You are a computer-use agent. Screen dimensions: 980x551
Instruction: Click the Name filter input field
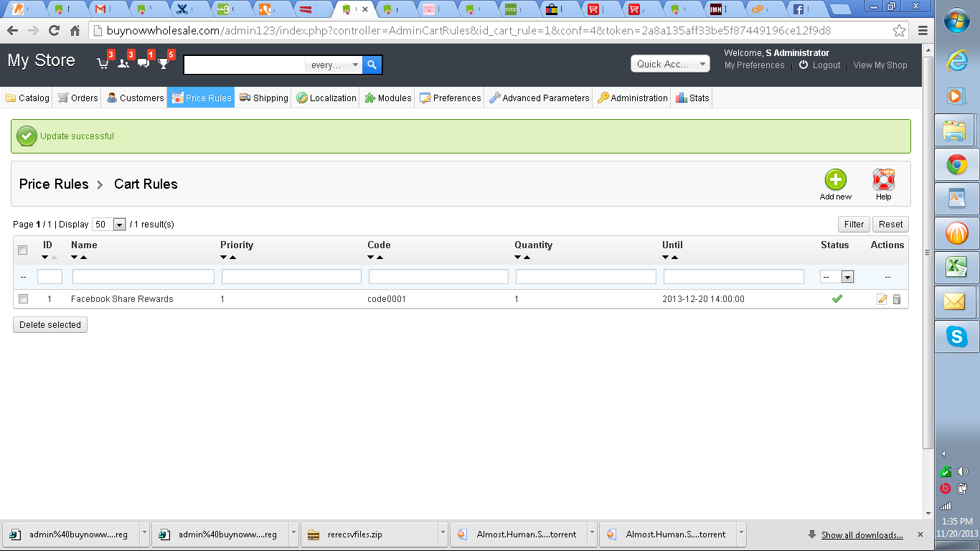pos(143,277)
